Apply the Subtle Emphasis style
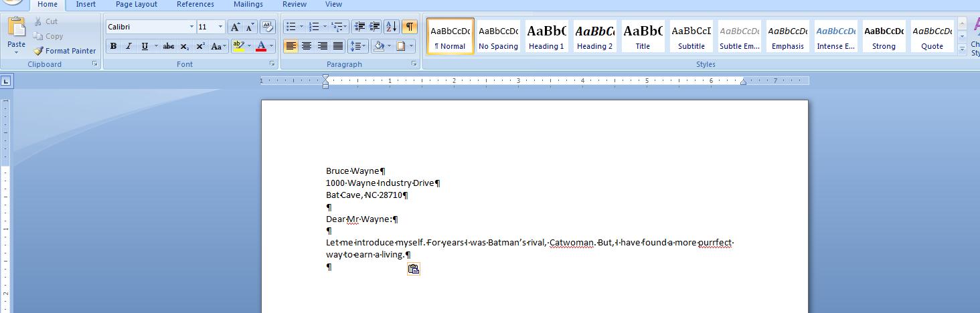The height and width of the screenshot is (313, 980). [x=740, y=36]
